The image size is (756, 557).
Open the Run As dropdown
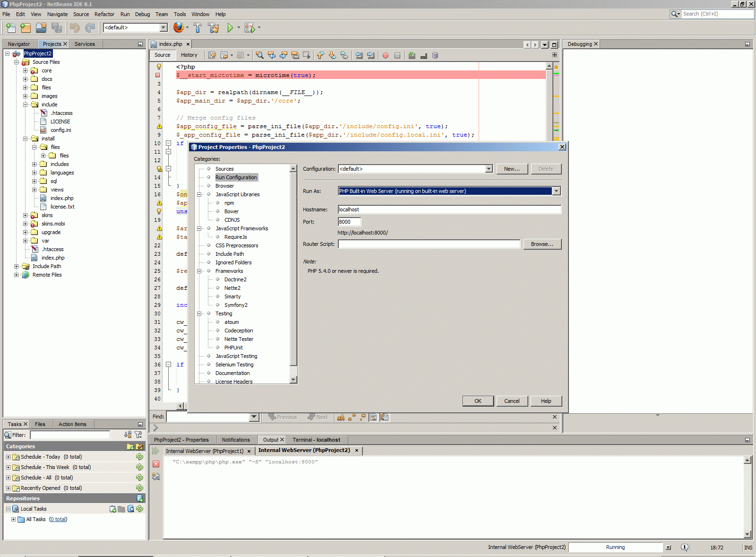pyautogui.click(x=557, y=191)
